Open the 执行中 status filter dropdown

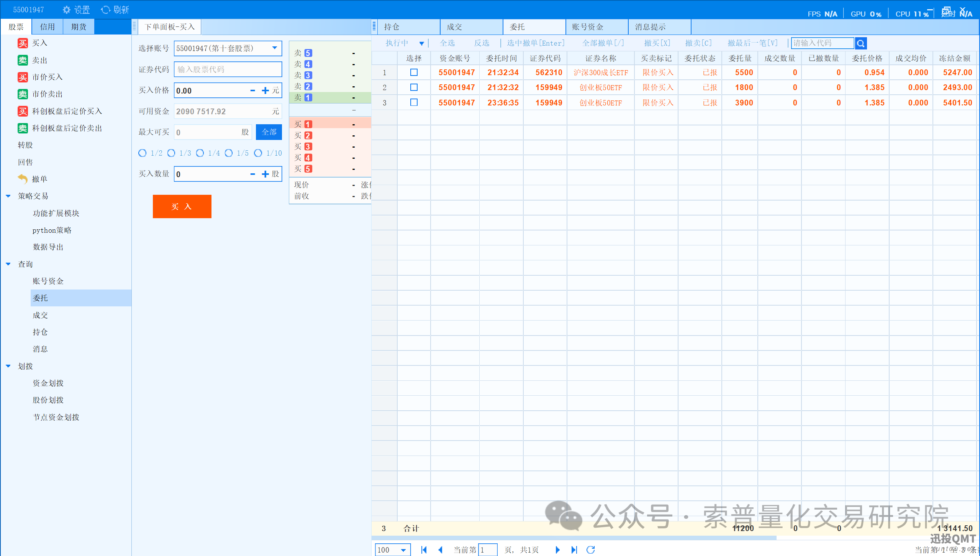point(422,43)
